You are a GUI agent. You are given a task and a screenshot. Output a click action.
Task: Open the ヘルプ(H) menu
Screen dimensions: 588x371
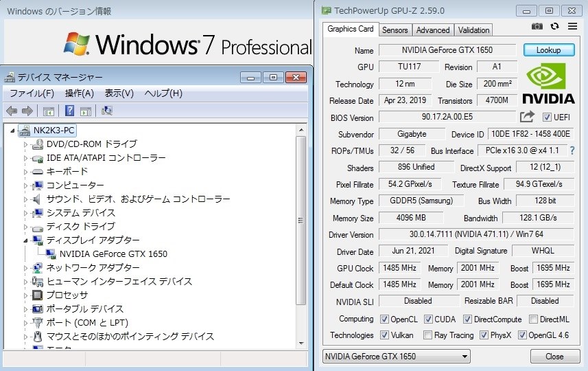pos(163,93)
